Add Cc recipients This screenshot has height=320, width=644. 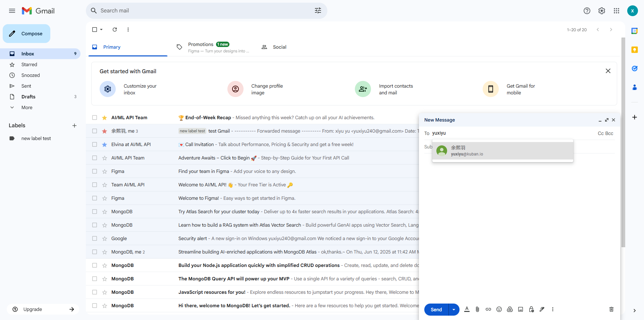tap(601, 133)
